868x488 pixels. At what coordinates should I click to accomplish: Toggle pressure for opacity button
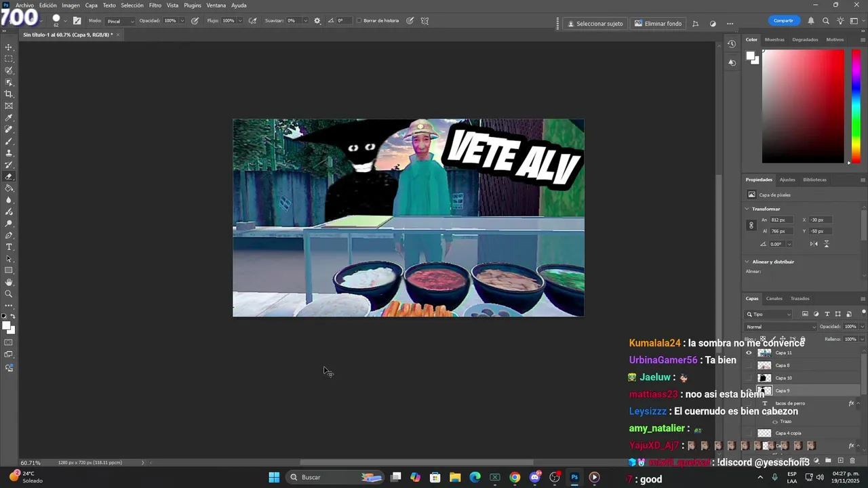(x=195, y=21)
